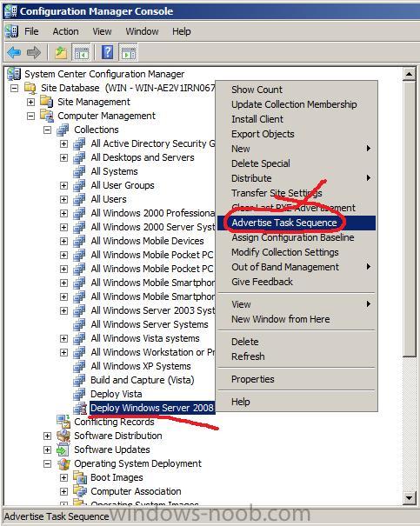Click the Conflicting Records icon

pos(63,422)
